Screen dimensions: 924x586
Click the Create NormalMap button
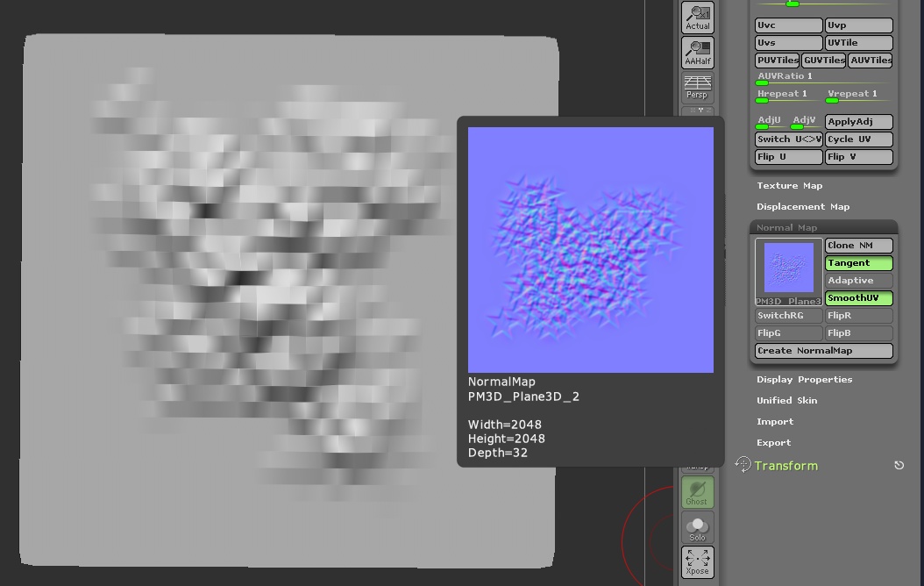point(824,351)
